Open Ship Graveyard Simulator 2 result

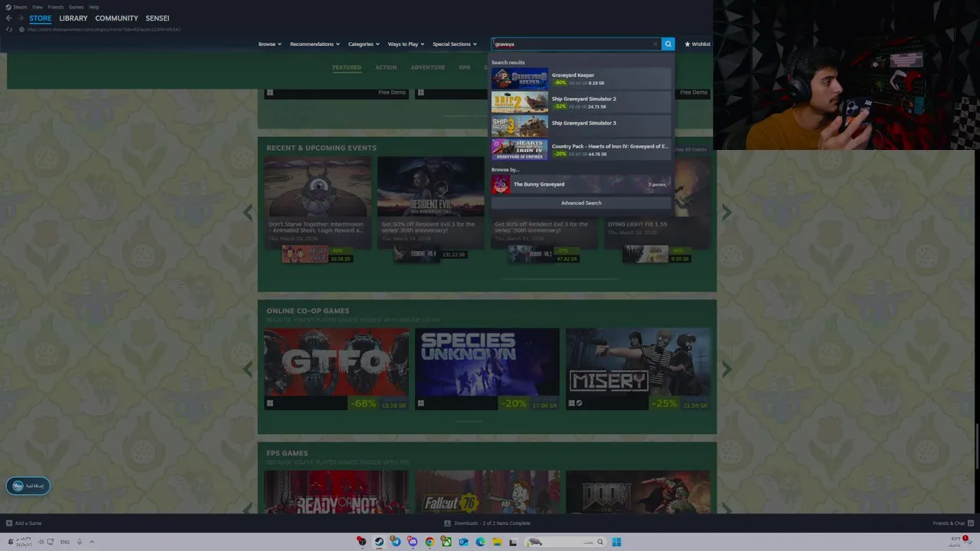(581, 103)
